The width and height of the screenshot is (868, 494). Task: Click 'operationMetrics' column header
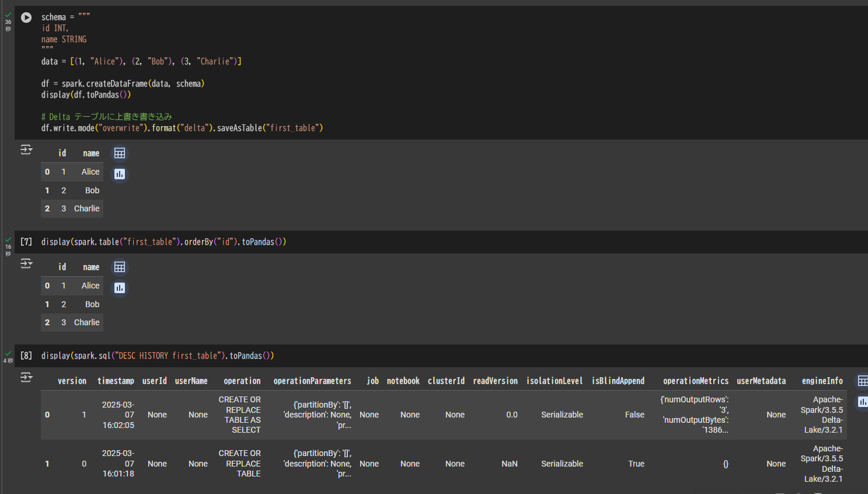click(x=696, y=381)
